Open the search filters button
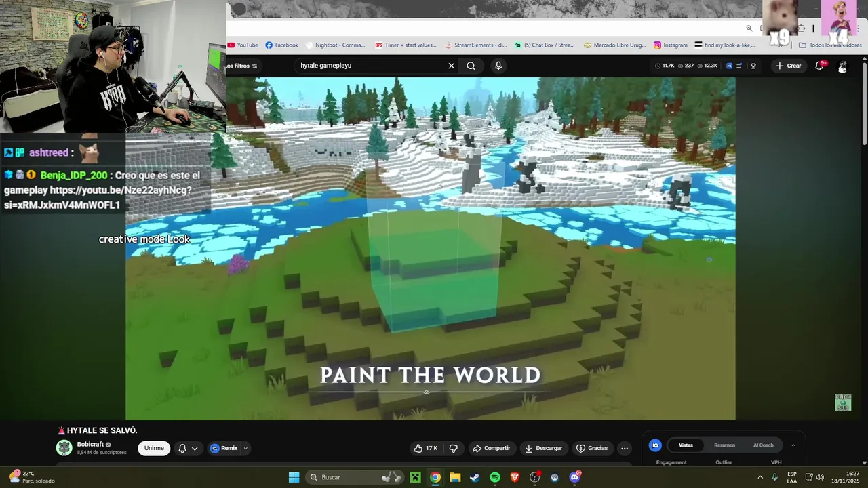The width and height of the screenshot is (868, 488). click(x=242, y=66)
